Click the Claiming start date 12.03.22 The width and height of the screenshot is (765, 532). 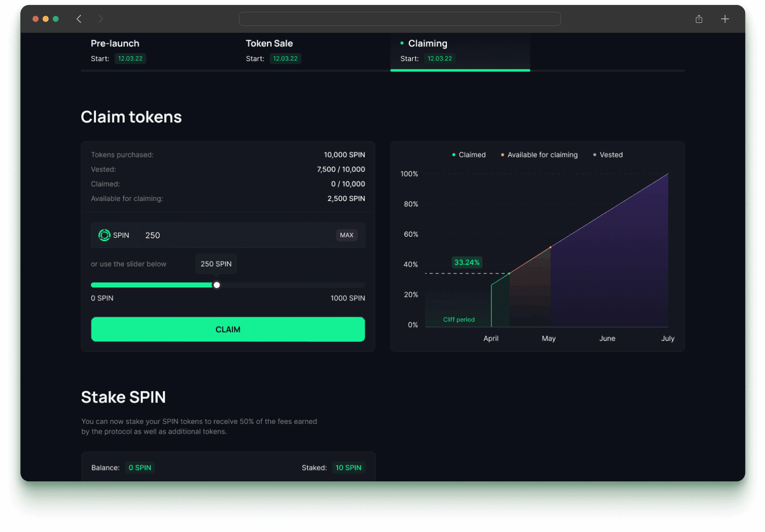point(440,59)
